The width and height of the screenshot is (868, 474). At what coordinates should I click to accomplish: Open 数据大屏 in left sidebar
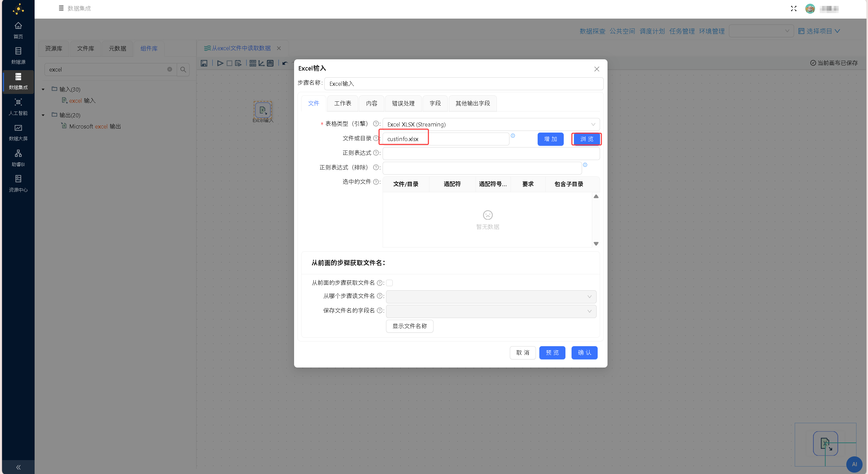(x=18, y=133)
